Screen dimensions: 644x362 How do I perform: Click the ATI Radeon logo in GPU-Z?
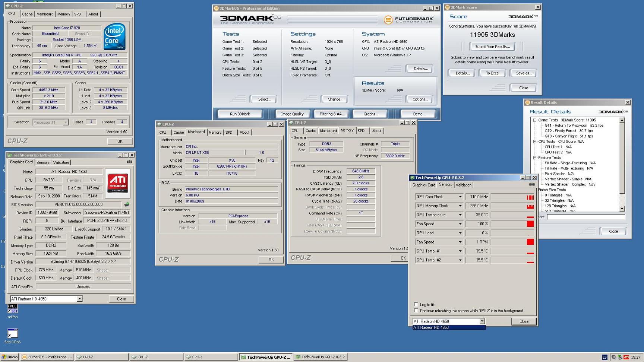[118, 183]
